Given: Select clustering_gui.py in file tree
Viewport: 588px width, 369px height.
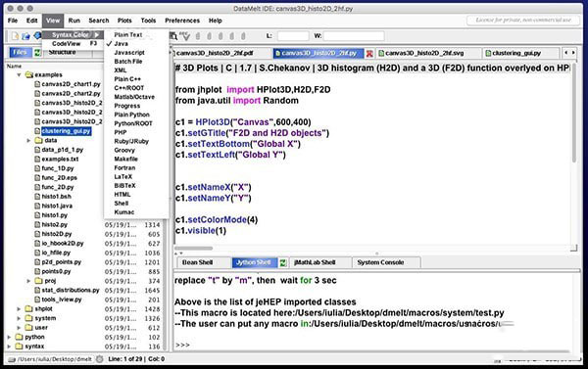Looking at the screenshot, I should click(66, 131).
